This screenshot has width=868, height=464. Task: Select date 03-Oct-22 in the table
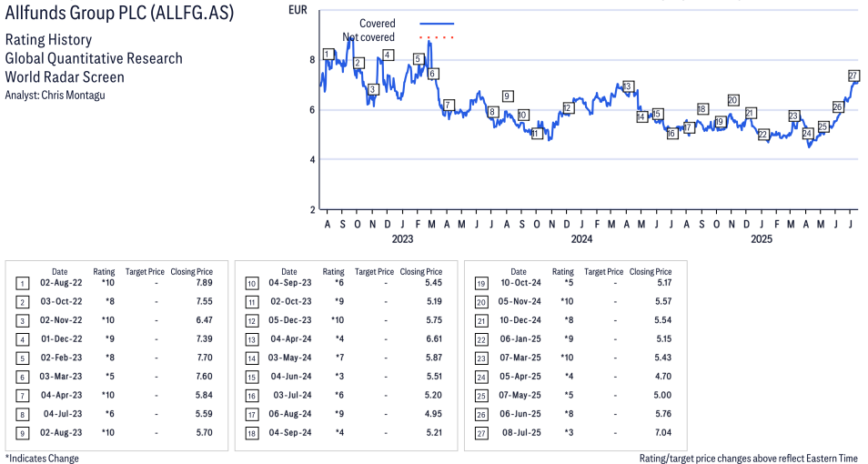pyautogui.click(x=61, y=301)
